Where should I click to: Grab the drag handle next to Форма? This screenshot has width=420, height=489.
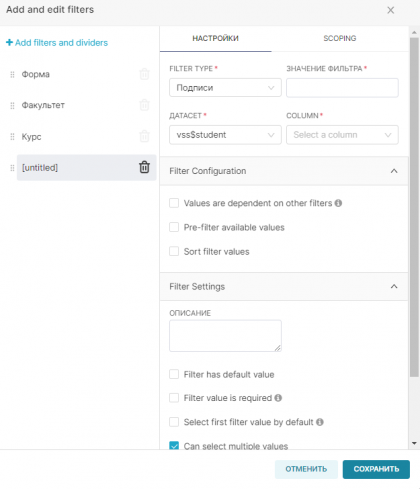tap(12, 74)
